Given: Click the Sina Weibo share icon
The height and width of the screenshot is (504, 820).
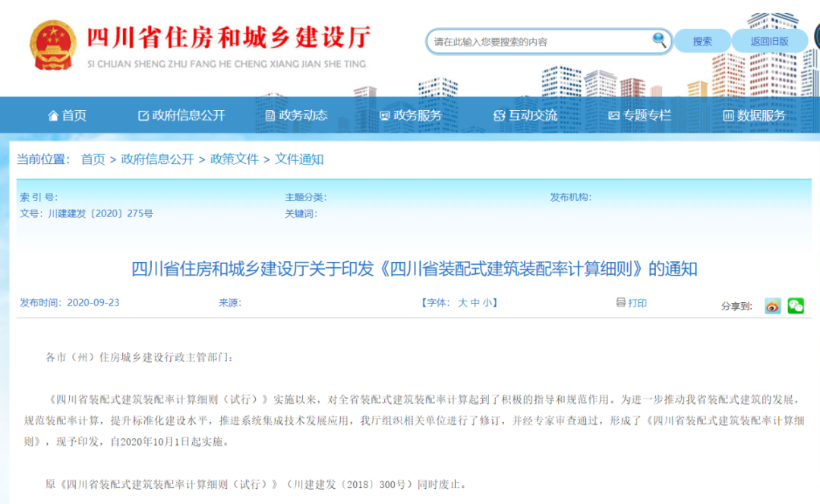Looking at the screenshot, I should click(x=772, y=306).
